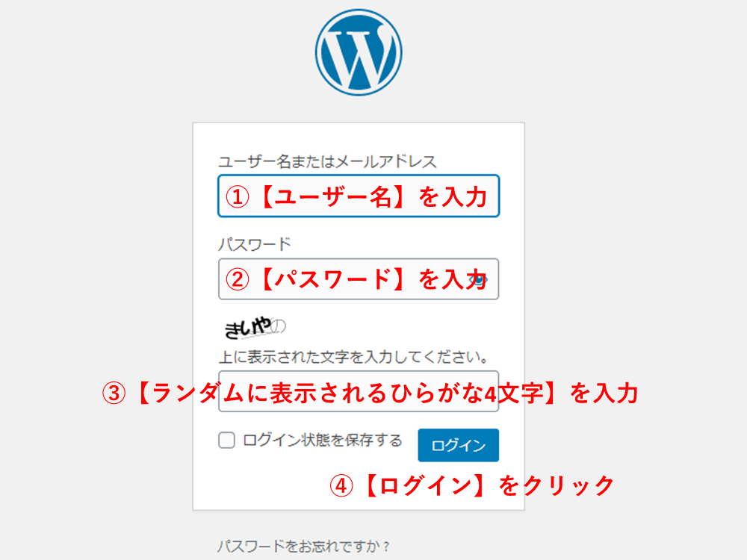Click the hiragana captcha image

pos(255,327)
